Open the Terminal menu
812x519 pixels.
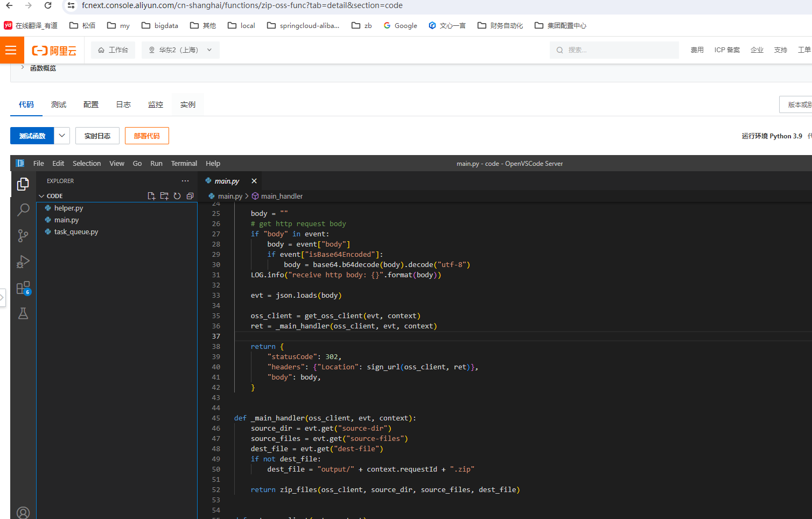click(x=184, y=163)
